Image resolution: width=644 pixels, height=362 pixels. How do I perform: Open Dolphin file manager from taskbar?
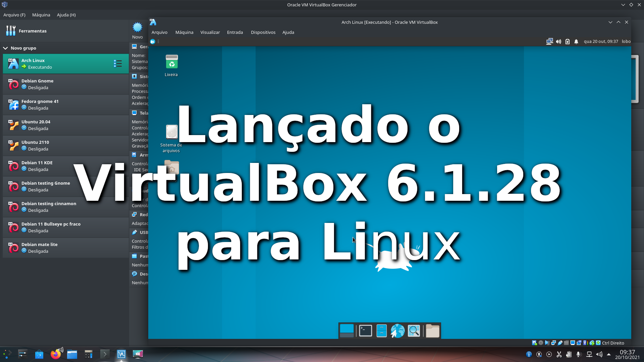(72, 354)
